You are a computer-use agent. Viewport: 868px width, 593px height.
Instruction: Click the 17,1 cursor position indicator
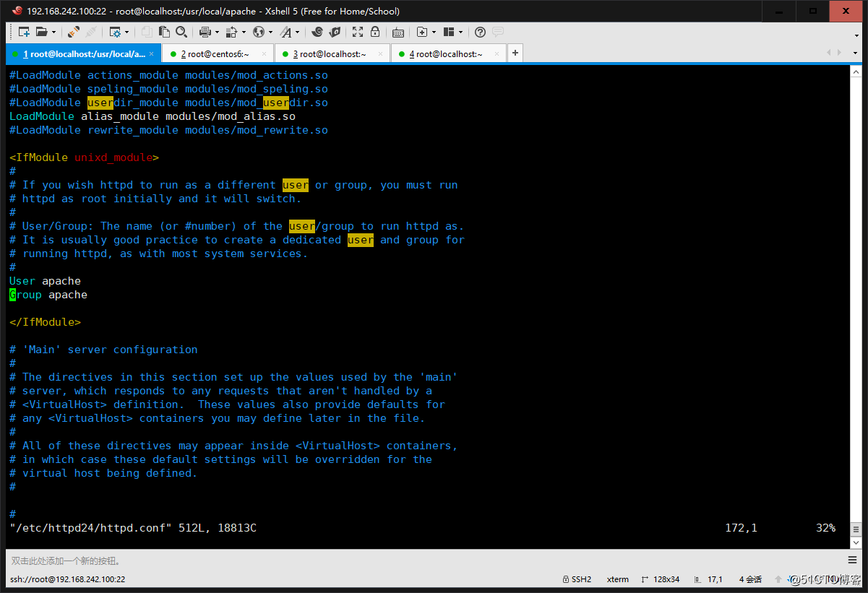click(x=708, y=579)
